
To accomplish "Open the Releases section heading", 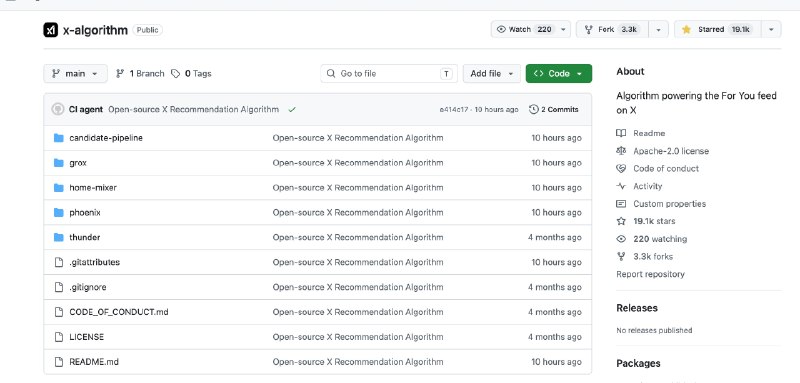I will 637,308.
